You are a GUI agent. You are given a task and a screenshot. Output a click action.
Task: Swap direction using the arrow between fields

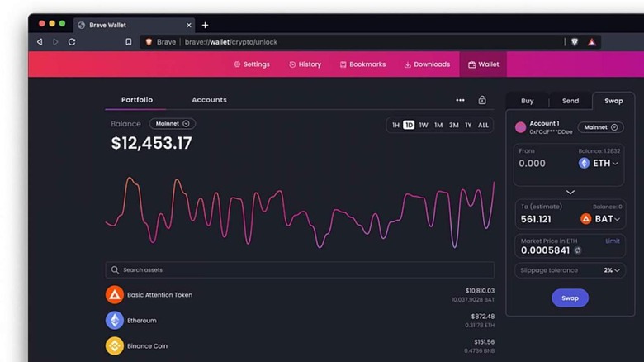pos(570,192)
